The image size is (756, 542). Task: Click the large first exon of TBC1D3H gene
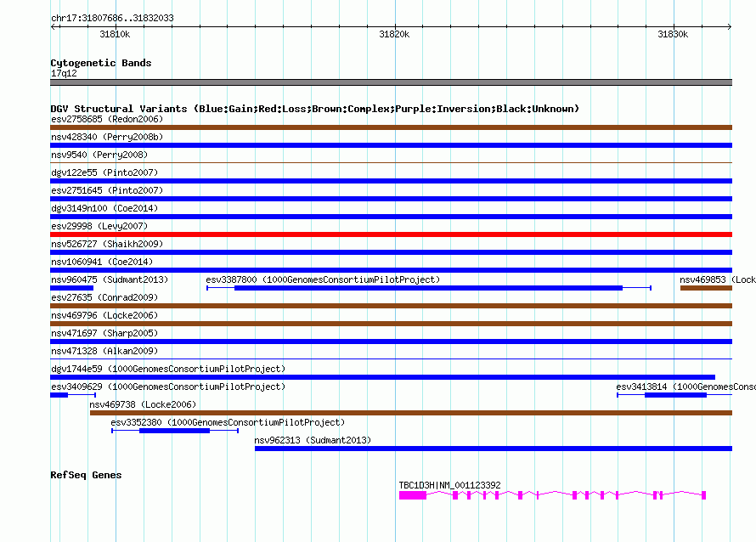pos(413,495)
